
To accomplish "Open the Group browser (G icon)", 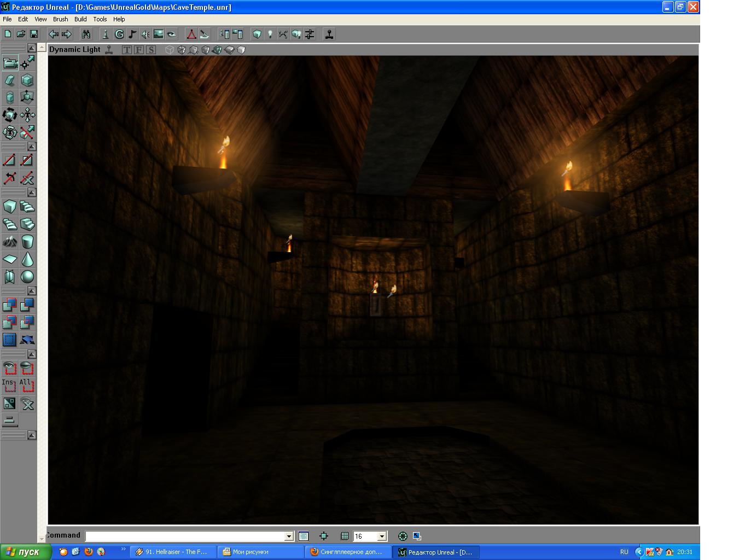I will point(119,34).
